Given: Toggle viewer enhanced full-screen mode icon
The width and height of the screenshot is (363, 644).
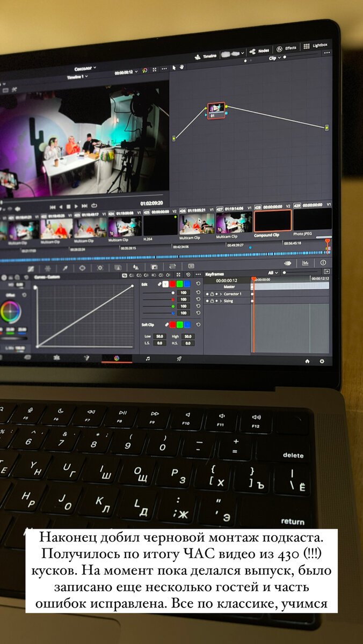Looking at the screenshot, I should 155,71.
